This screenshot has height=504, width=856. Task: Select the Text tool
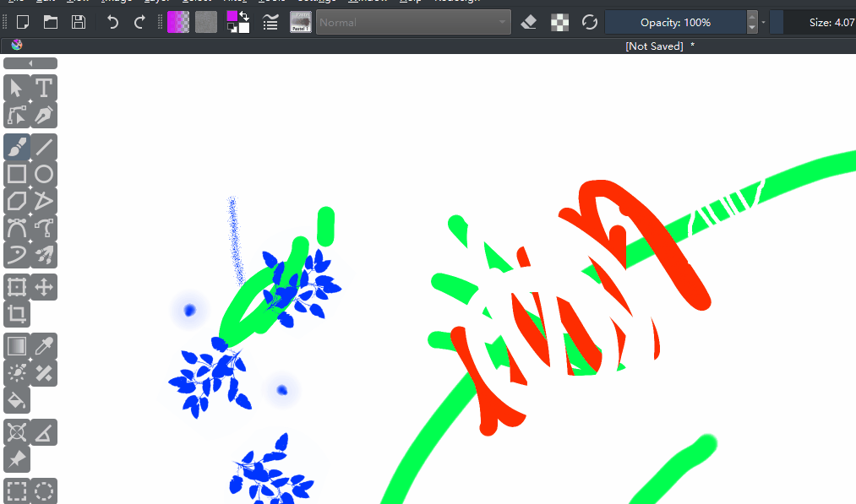44,88
